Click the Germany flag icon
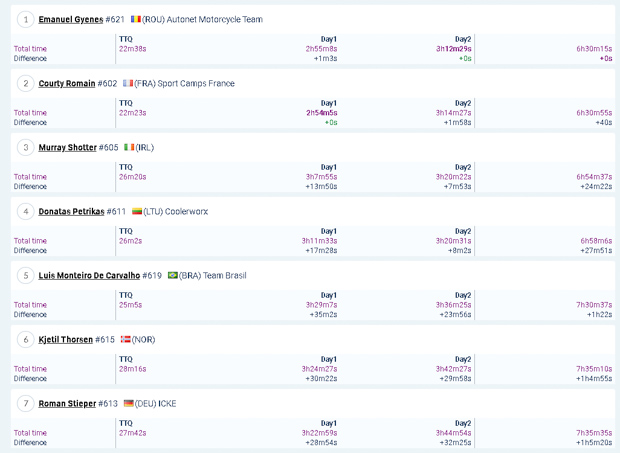620x453 pixels. [129, 403]
